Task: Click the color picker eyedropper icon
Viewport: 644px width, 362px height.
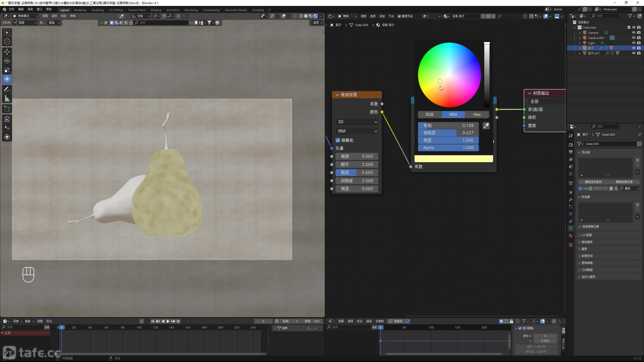Action: [486, 126]
